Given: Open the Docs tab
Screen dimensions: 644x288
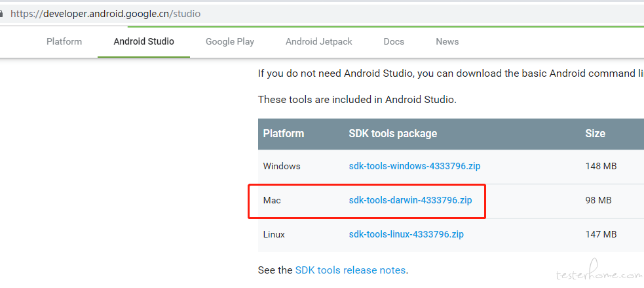Looking at the screenshot, I should [394, 41].
